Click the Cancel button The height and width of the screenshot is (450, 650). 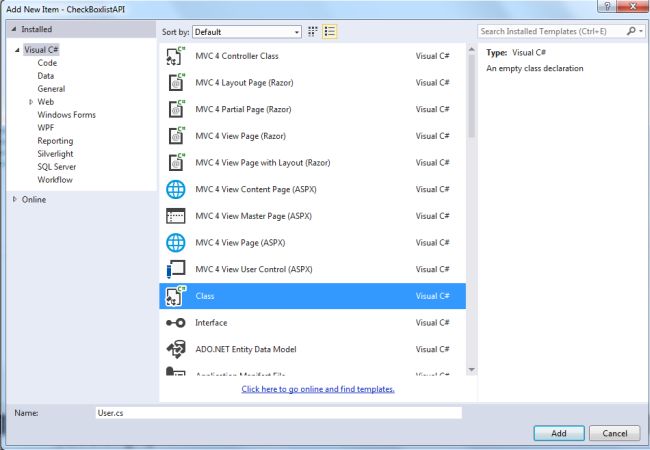tap(615, 433)
